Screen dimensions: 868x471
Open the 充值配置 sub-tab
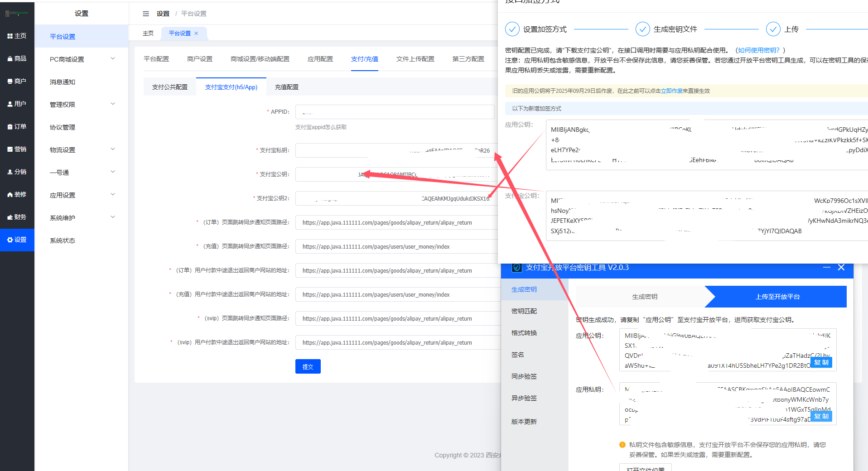(x=287, y=87)
